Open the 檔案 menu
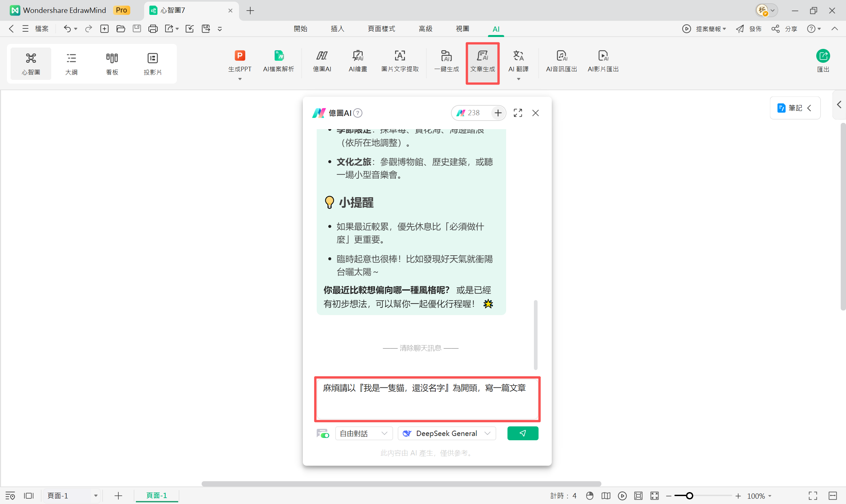 [41, 28]
